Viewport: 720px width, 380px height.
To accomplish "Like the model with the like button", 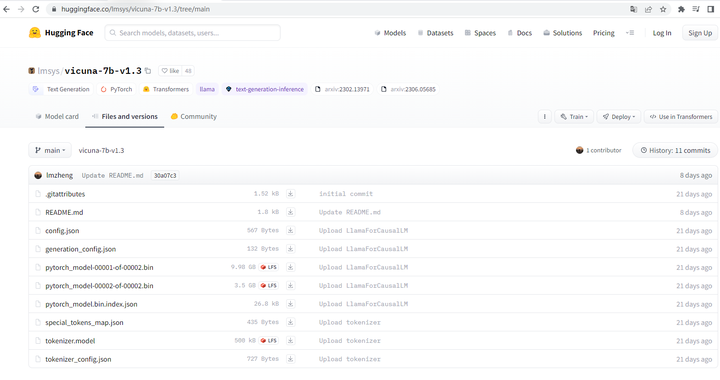I will click(170, 71).
